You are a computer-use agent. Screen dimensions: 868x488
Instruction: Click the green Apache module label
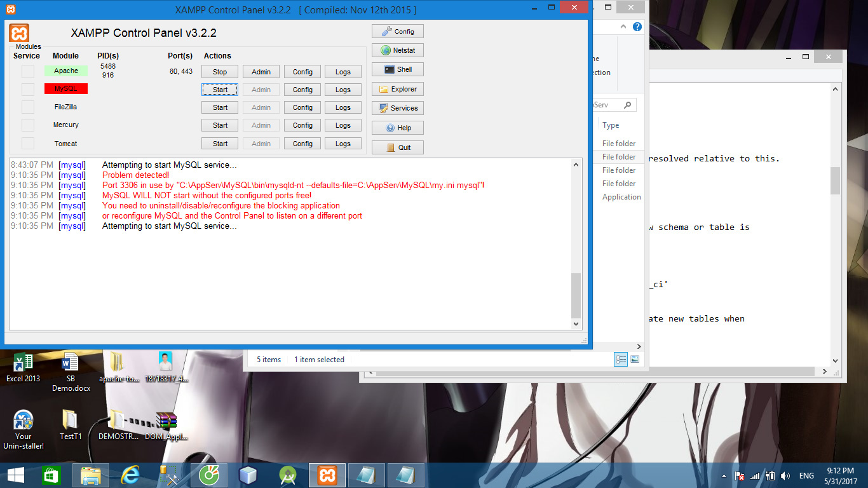pyautogui.click(x=66, y=71)
